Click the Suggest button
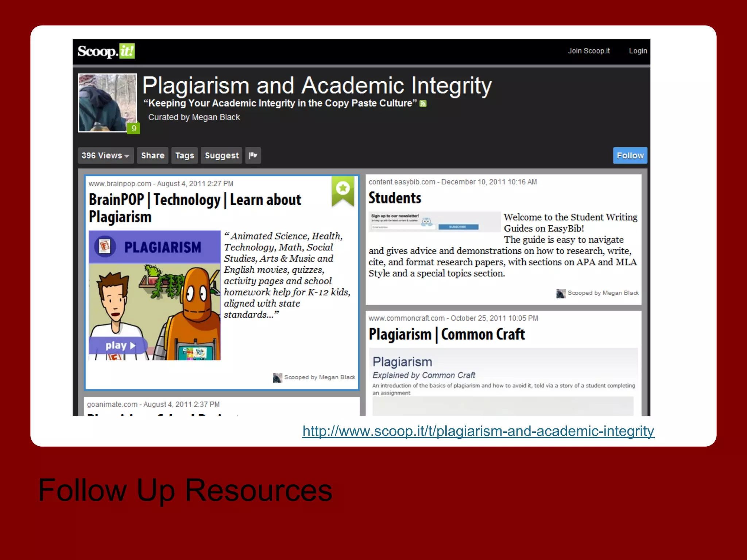This screenshot has height=560, width=747. pyautogui.click(x=222, y=156)
